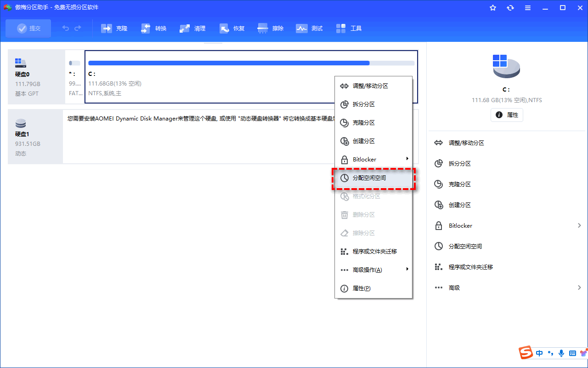This screenshot has height=368, width=588.
Task: Click the C: disk image in the right panel
Action: click(506, 67)
